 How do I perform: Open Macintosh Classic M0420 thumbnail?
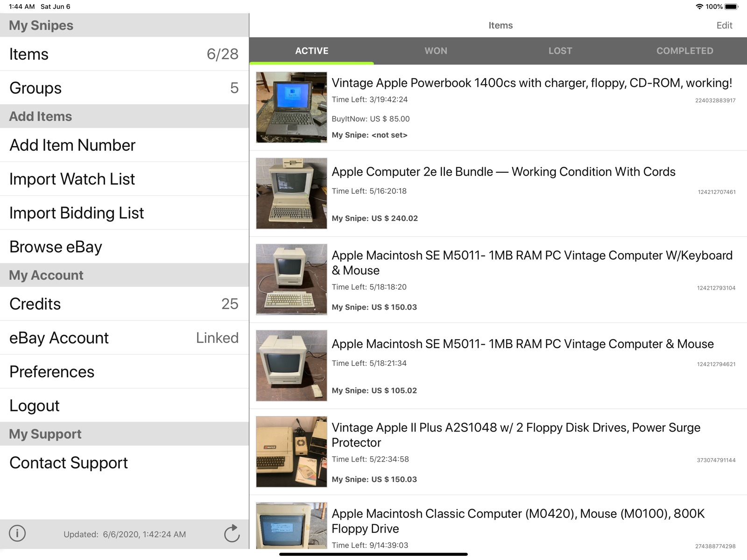291,526
